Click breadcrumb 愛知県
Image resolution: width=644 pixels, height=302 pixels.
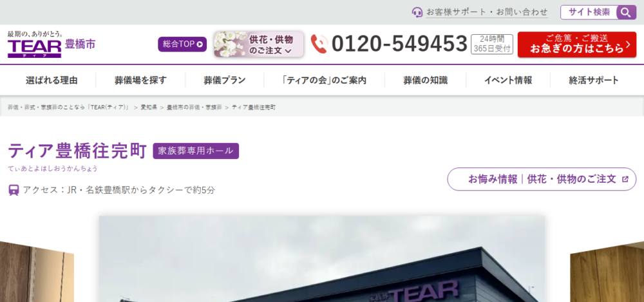click(149, 108)
